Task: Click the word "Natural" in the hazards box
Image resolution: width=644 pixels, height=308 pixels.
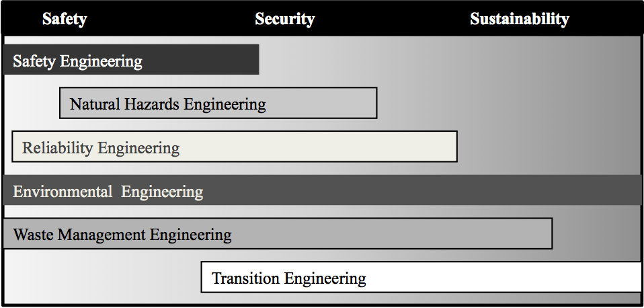Action: 95,104
